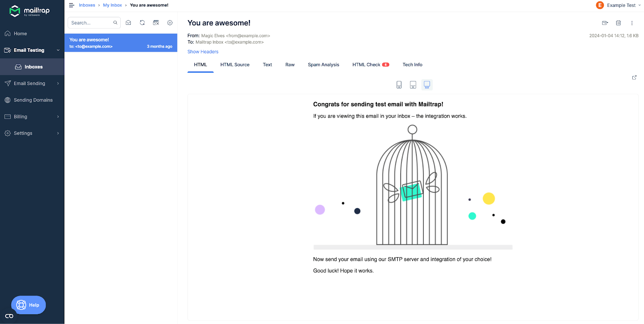The width and height of the screenshot is (644, 324).
Task: Mark all messages as read
Action: pos(128,23)
